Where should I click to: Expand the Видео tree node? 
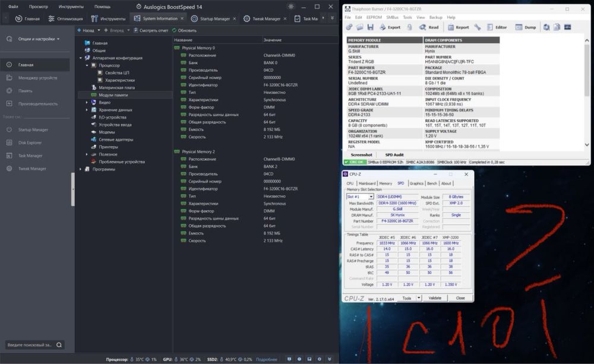(87, 102)
